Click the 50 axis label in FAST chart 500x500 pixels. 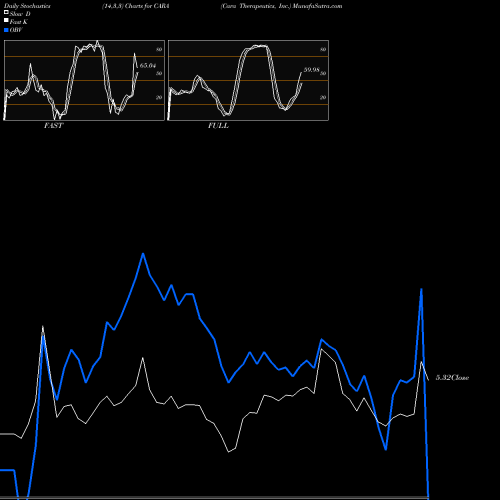point(159,73)
